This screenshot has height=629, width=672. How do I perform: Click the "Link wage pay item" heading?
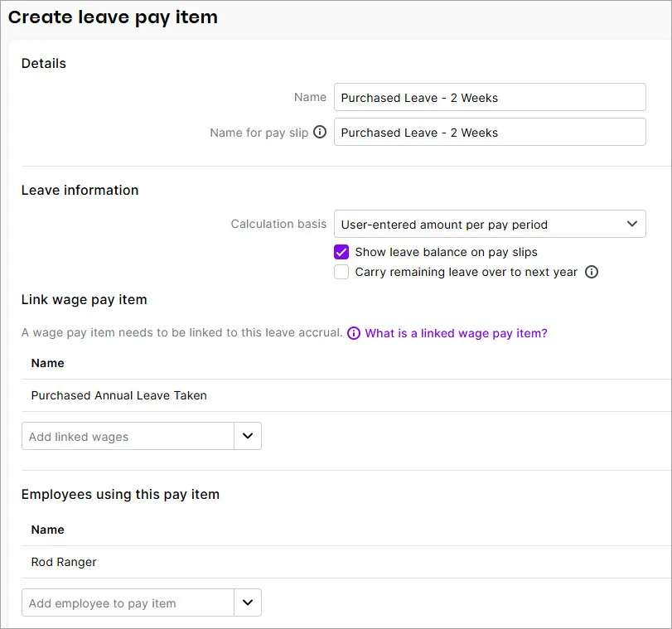[85, 298]
